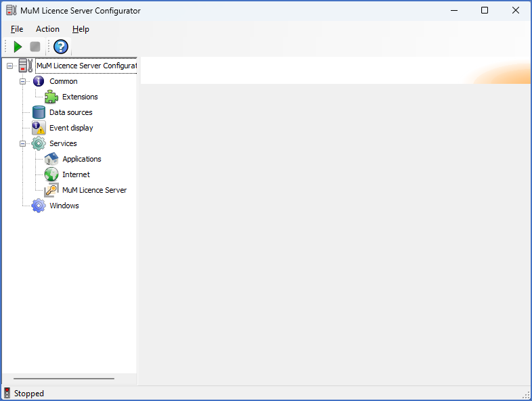Select Data sources in the tree
This screenshot has height=401, width=532.
tap(71, 112)
